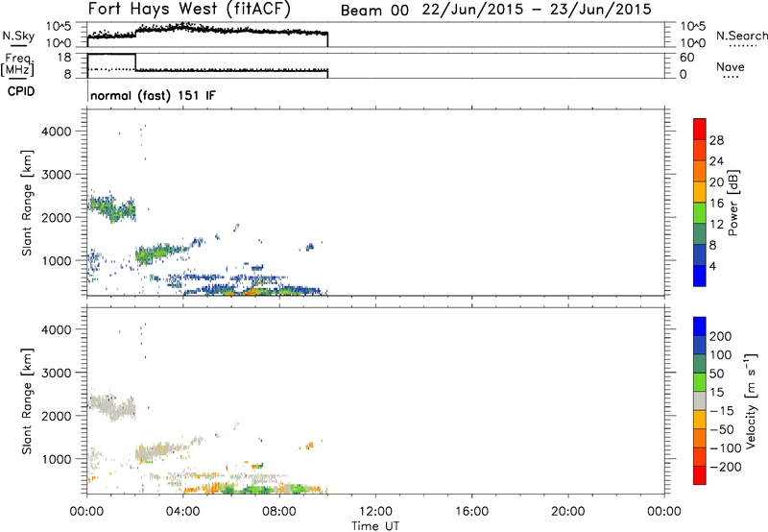Select the 'Freq. [MHz]' axis label

[18, 65]
